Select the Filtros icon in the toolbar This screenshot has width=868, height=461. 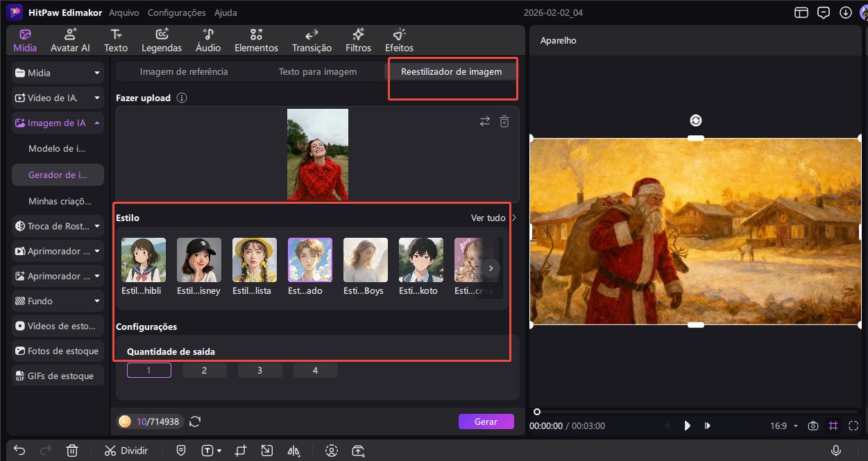pyautogui.click(x=358, y=40)
